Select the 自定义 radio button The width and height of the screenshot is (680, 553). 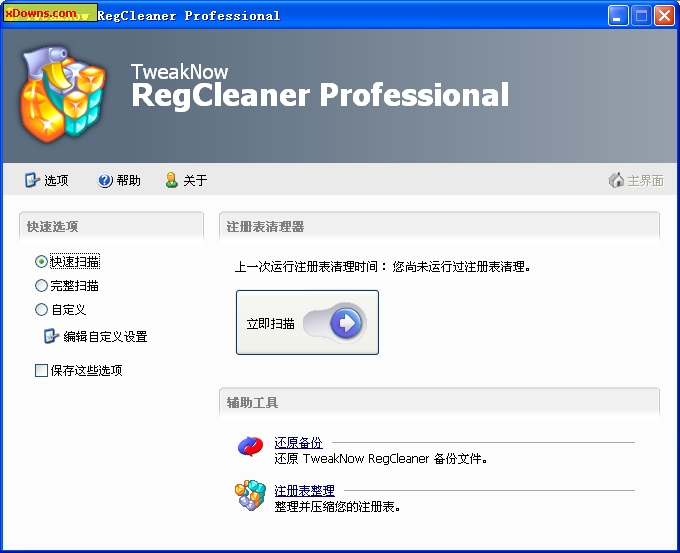pos(41,309)
